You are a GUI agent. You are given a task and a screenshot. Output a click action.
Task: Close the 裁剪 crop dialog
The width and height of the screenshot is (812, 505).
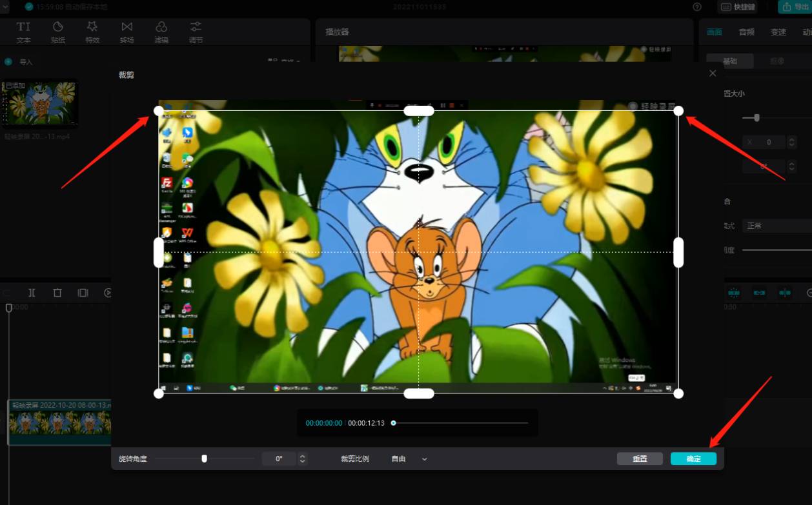pyautogui.click(x=713, y=74)
